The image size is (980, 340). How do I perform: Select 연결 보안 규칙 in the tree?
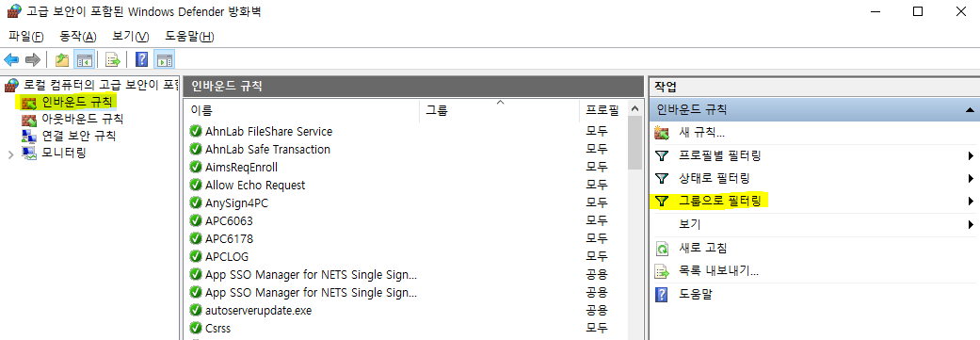pos(79,136)
